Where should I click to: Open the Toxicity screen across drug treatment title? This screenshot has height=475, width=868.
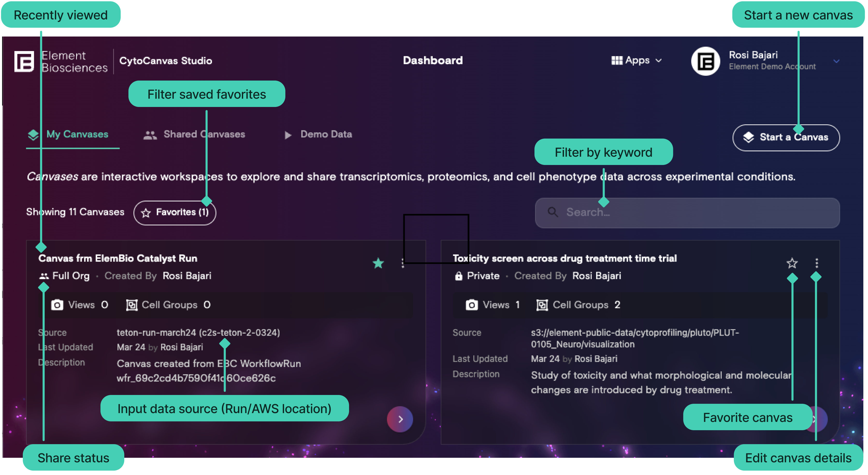[565, 258]
